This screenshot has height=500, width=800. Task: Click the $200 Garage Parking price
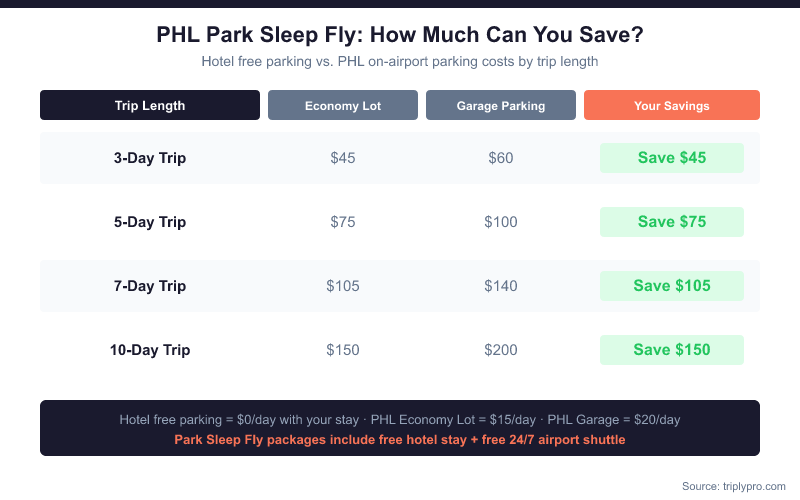coord(501,350)
